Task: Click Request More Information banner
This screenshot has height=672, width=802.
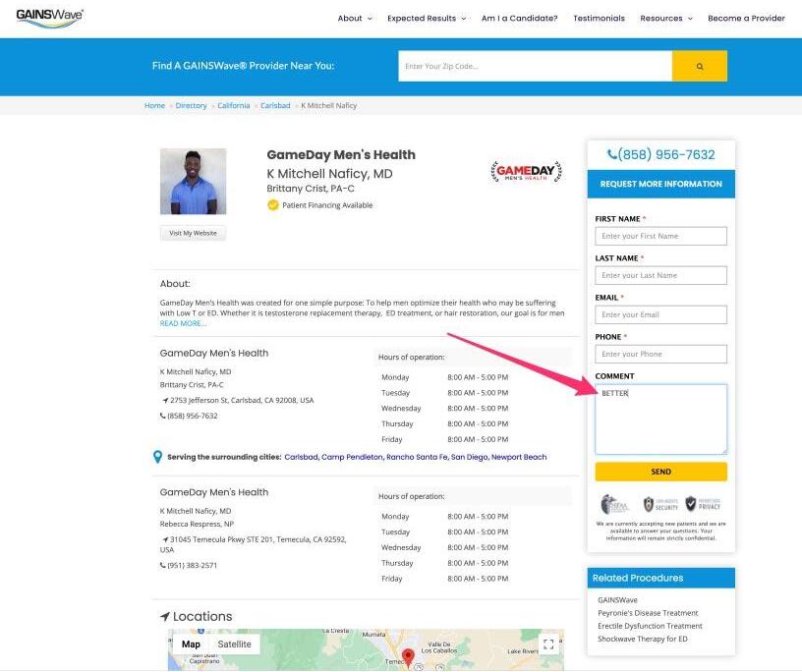Action: [x=660, y=184]
